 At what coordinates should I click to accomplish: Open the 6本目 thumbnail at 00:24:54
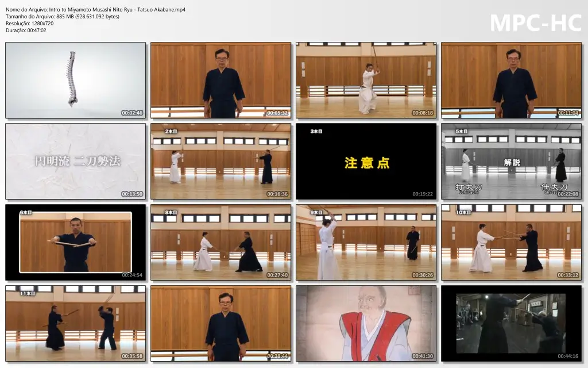pyautogui.click(x=75, y=243)
